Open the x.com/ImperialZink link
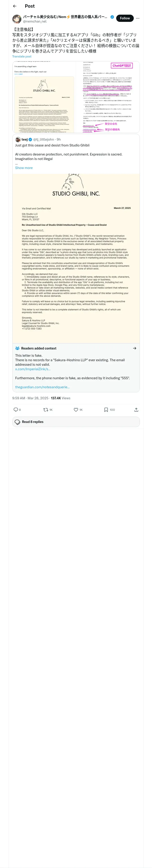 tap(33, 369)
